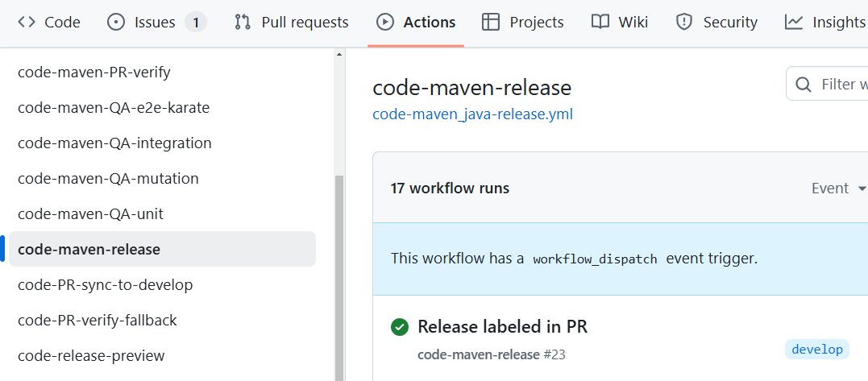Image resolution: width=868 pixels, height=381 pixels.
Task: Click the Actions play icon
Action: (384, 22)
